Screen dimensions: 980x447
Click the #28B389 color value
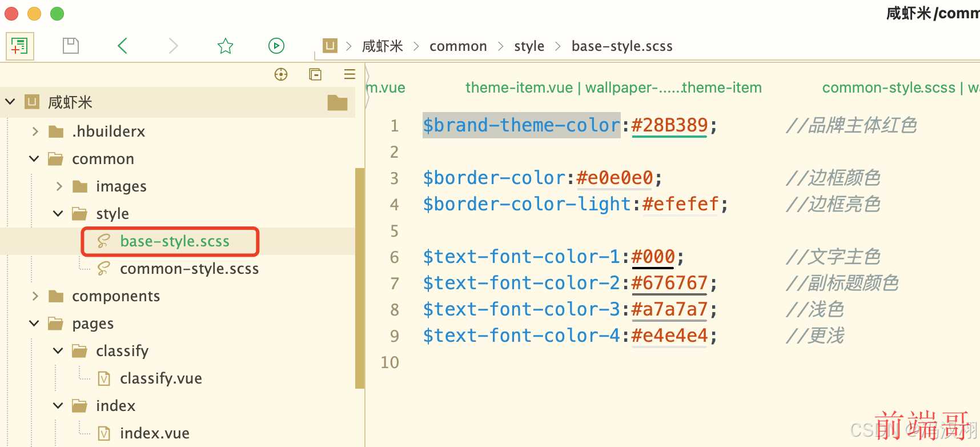(x=669, y=125)
